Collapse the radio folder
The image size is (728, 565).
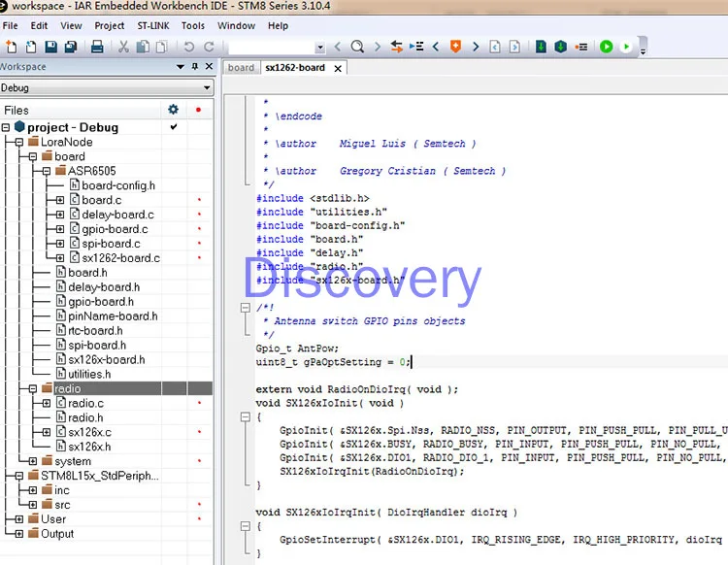tap(32, 388)
